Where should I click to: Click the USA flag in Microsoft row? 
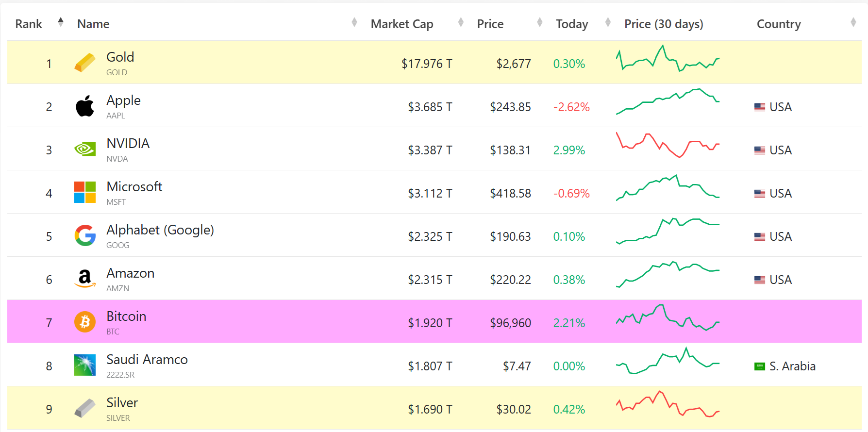pos(760,193)
